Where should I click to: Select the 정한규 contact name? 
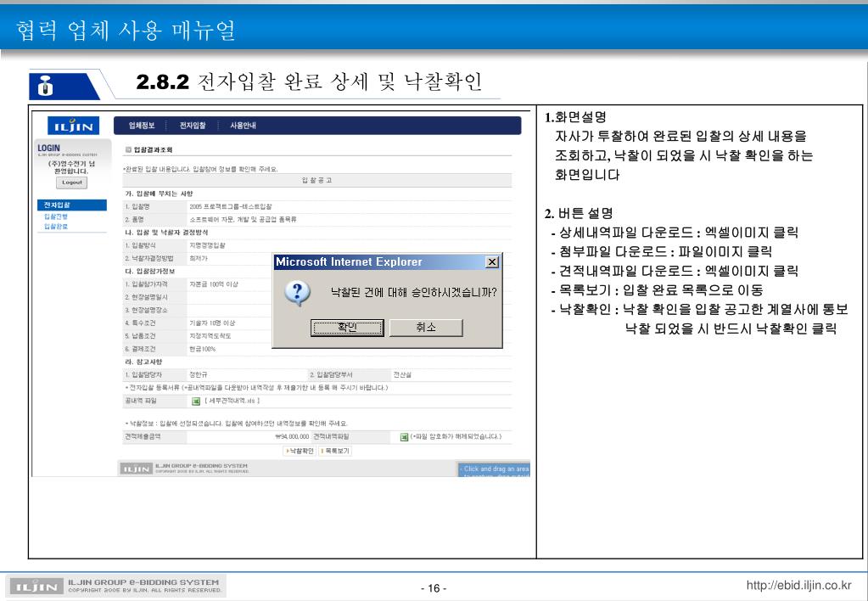click(198, 375)
